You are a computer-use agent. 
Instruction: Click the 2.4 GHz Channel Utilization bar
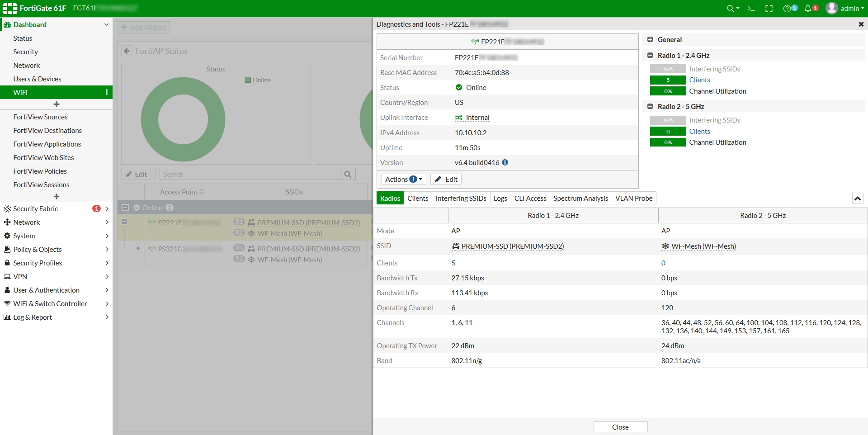pyautogui.click(x=668, y=91)
